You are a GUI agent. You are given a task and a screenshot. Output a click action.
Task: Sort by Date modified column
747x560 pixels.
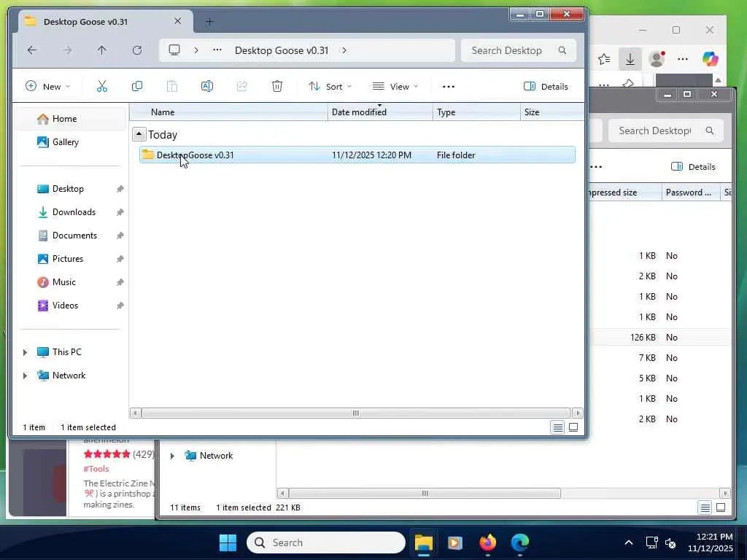pyautogui.click(x=380, y=112)
